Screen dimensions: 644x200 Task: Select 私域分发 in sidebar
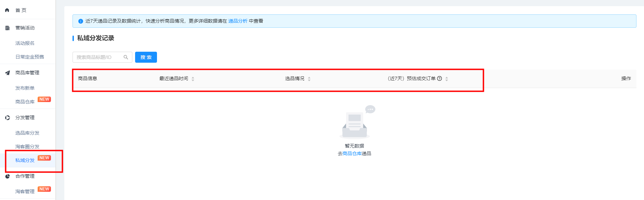[x=25, y=160]
